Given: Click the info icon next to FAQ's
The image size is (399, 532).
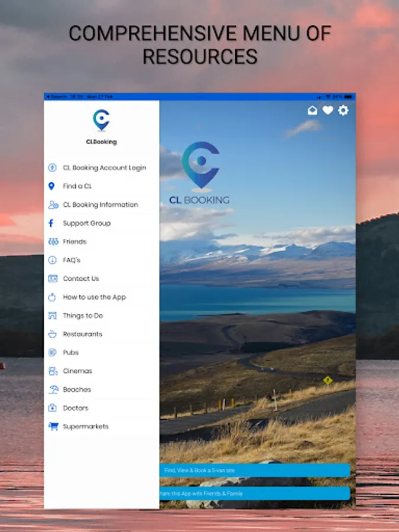Looking at the screenshot, I should coord(52,260).
